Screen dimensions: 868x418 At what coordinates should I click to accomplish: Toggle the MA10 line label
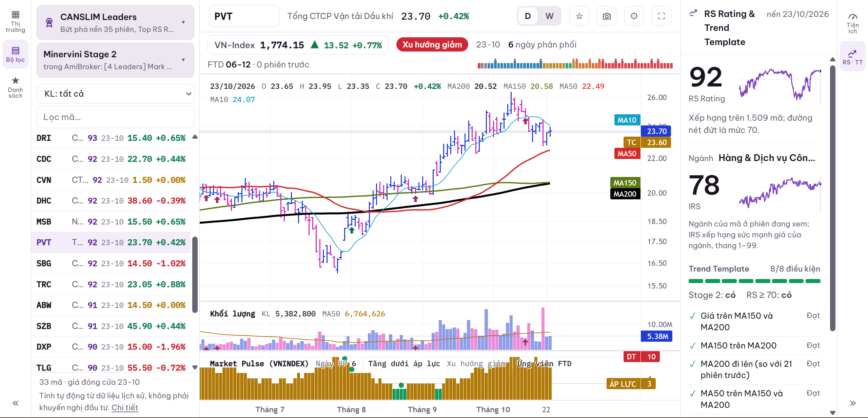click(627, 120)
